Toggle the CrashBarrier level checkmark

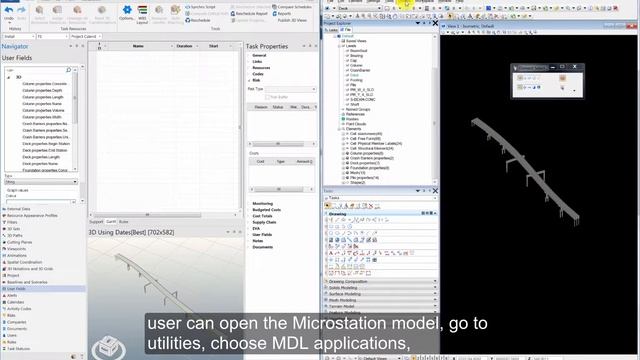click(x=347, y=70)
